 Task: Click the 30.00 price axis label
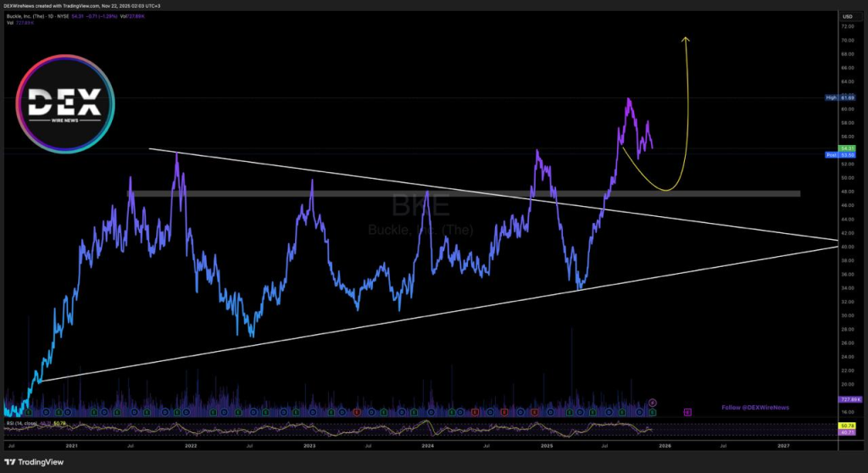[848, 315]
